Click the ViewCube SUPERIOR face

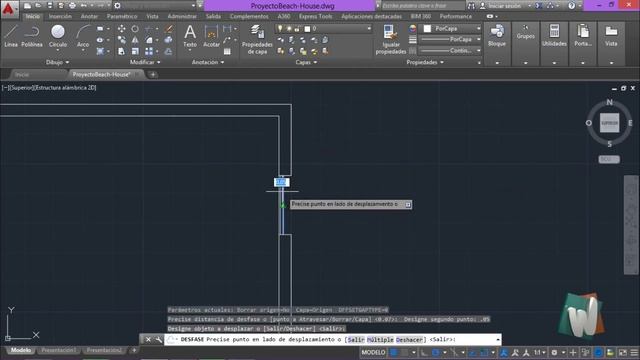tap(609, 123)
